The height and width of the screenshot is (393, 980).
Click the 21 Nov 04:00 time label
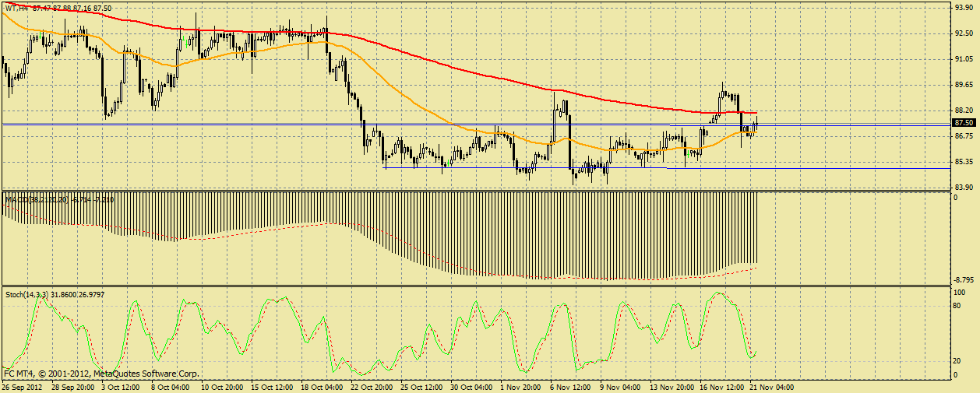click(771, 387)
